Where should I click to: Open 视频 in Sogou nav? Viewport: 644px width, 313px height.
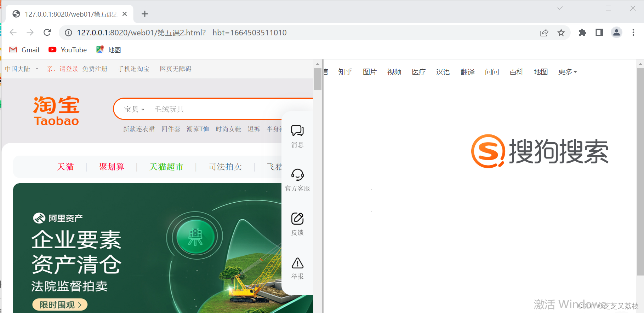[x=394, y=72]
